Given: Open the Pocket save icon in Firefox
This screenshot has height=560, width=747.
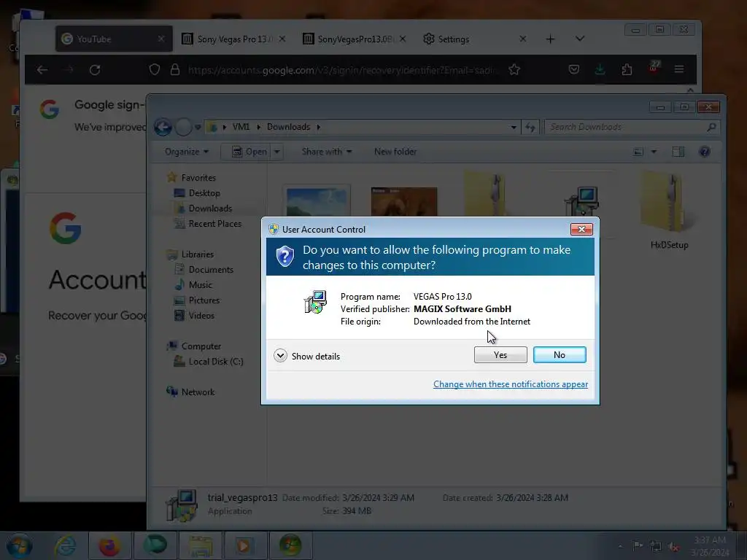Looking at the screenshot, I should pos(574,69).
